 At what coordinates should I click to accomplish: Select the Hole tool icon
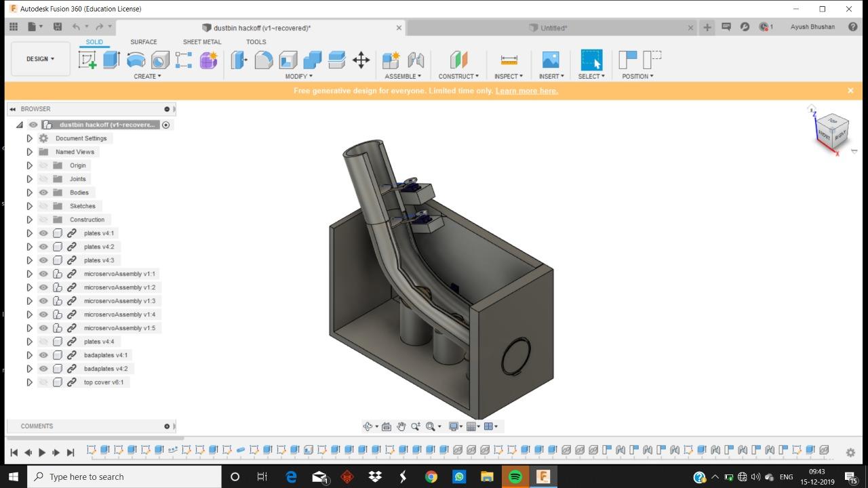(x=160, y=60)
